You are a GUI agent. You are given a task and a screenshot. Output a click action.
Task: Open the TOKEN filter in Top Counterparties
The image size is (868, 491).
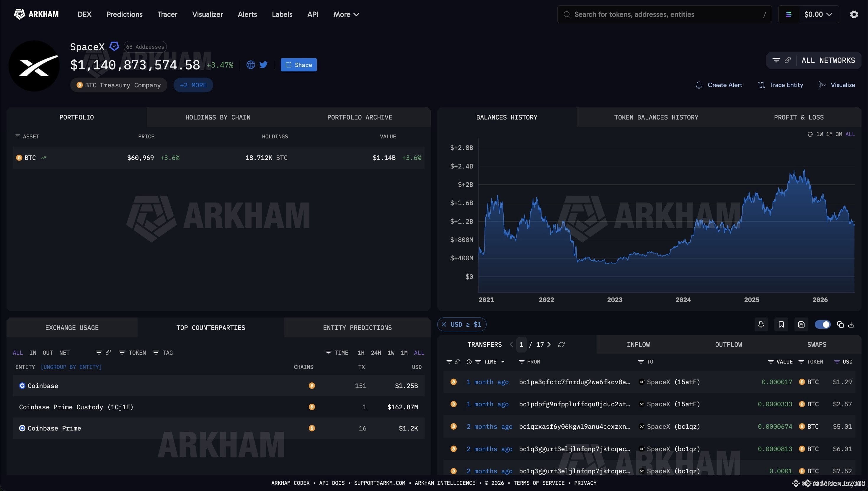(x=132, y=352)
